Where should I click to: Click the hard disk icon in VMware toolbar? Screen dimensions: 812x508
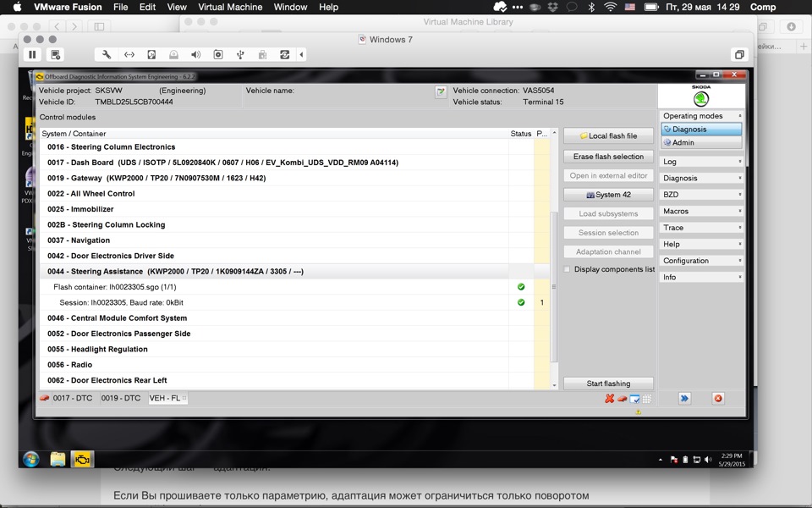click(151, 54)
